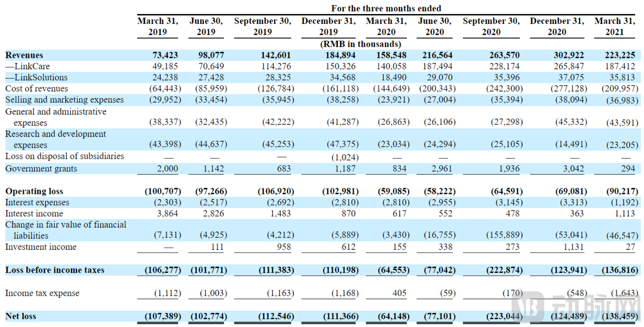Select the 'Operating loss' row label
This screenshot has width=644, height=327.
pos(34,191)
